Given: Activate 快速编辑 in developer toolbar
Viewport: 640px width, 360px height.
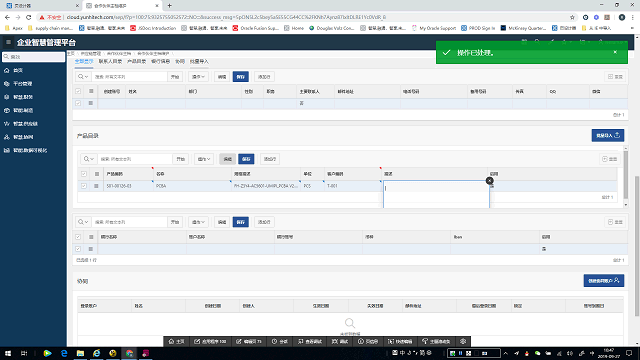Looking at the screenshot, I should click(400, 341).
